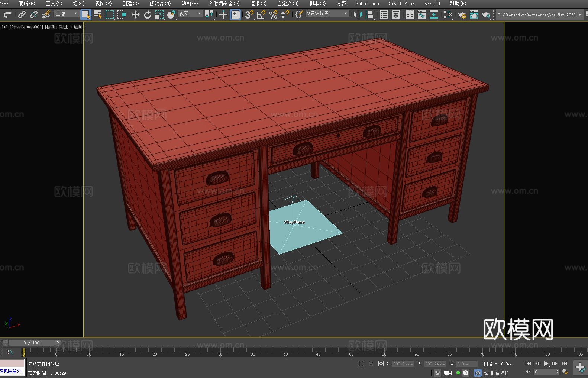Activate the Select and Rotate tool

click(148, 14)
